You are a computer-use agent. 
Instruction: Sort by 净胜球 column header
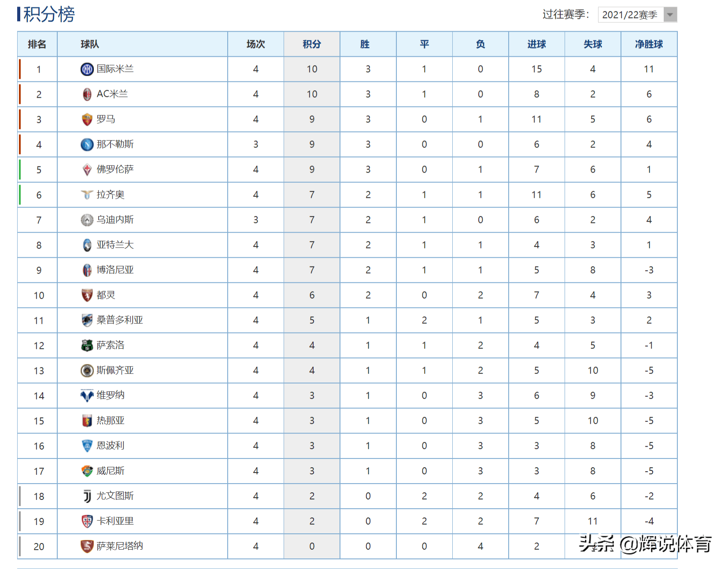[649, 44]
